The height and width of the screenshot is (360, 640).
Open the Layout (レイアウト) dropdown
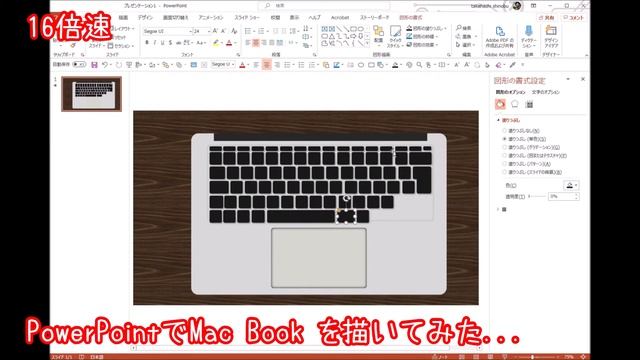coord(122,29)
